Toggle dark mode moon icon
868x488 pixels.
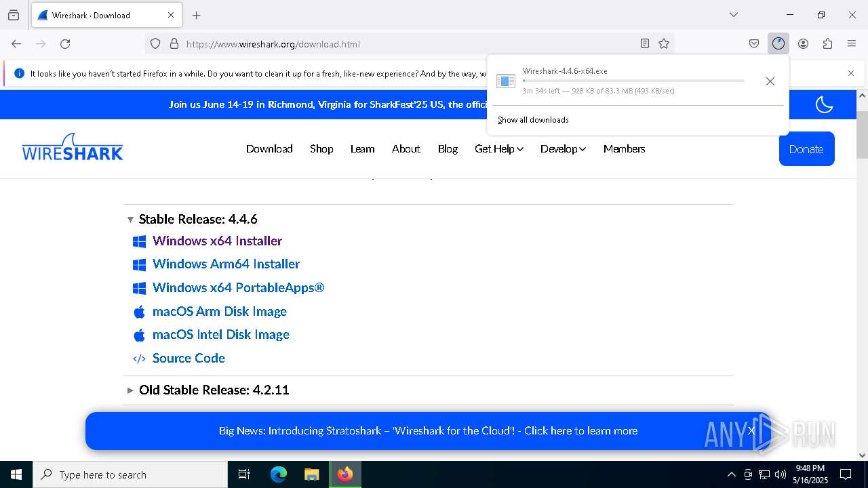coord(824,104)
